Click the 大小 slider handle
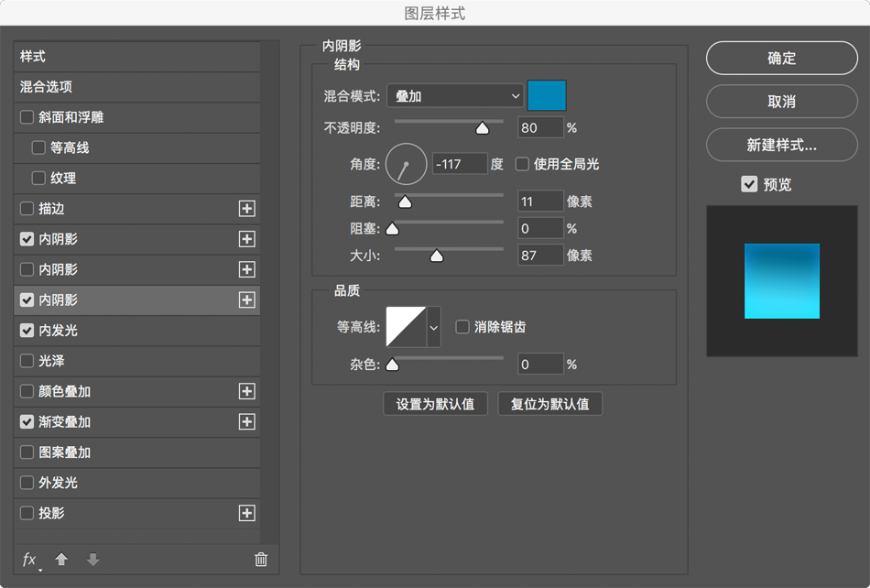Screen dimensions: 870x588 (x=437, y=256)
